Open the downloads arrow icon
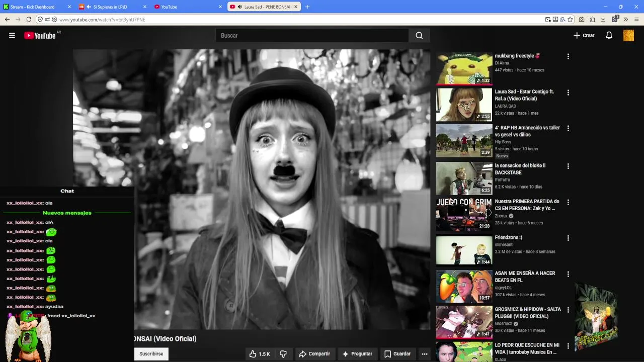Screen dimensions: 644x362 (x=603, y=20)
